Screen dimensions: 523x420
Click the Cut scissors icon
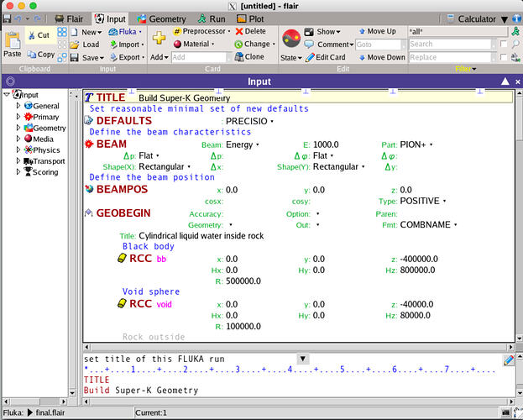point(32,35)
